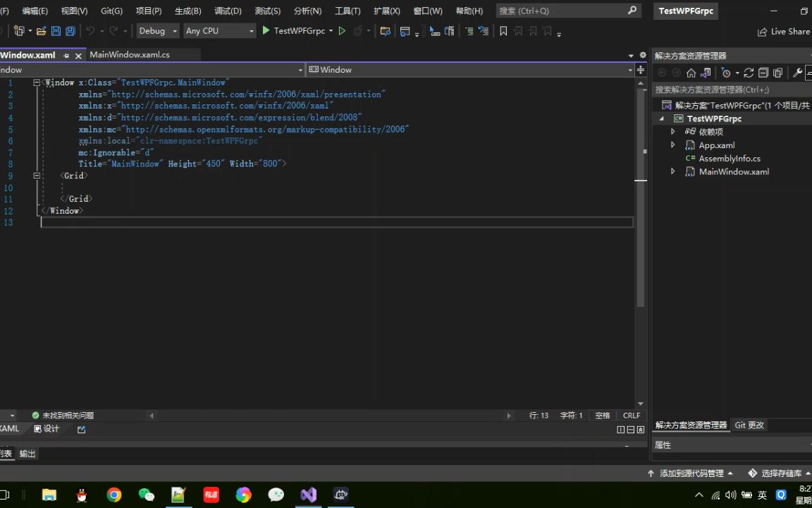Click the Home icon in Solution Explorer

(691, 73)
